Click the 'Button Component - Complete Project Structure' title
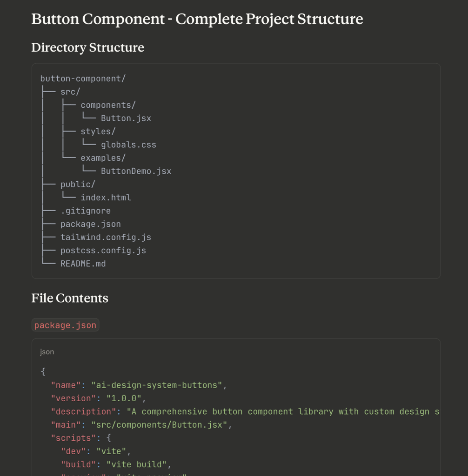The height and width of the screenshot is (476, 468). click(197, 19)
